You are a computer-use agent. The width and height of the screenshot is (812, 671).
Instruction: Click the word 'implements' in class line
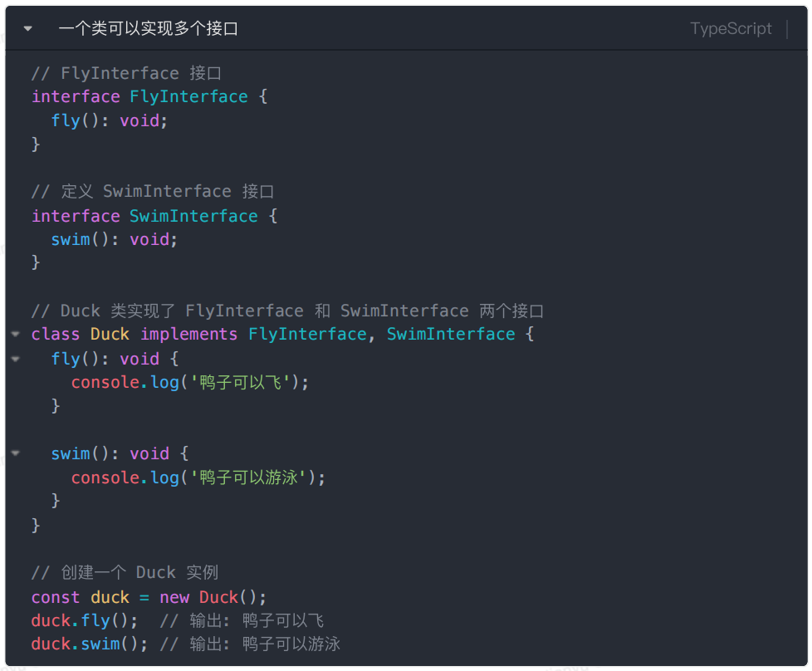[x=189, y=334]
